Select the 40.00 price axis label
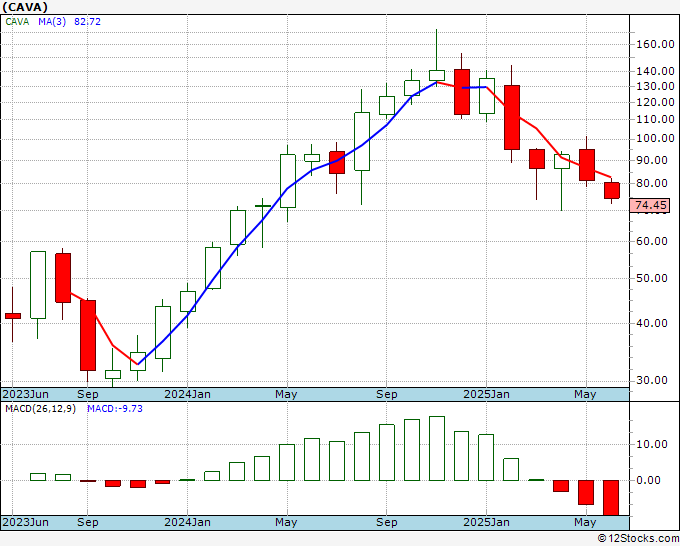Image resolution: width=680 pixels, height=546 pixels. click(x=652, y=323)
